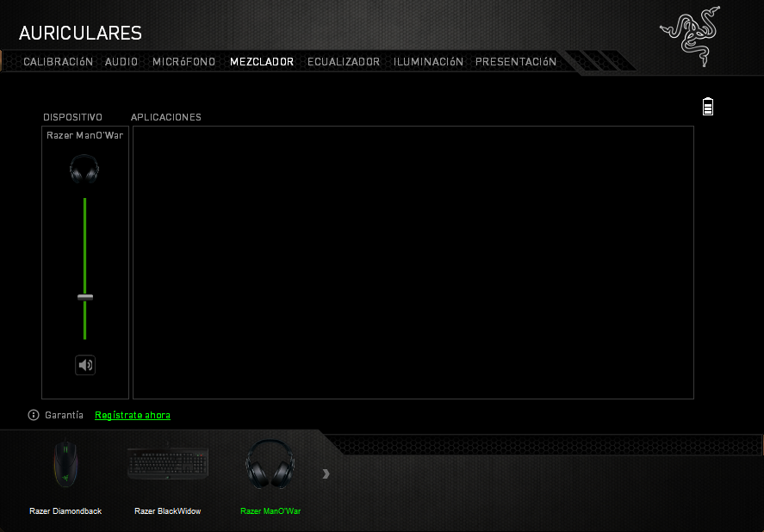
Task: Show more devices with the arrow chevron
Action: 326,473
